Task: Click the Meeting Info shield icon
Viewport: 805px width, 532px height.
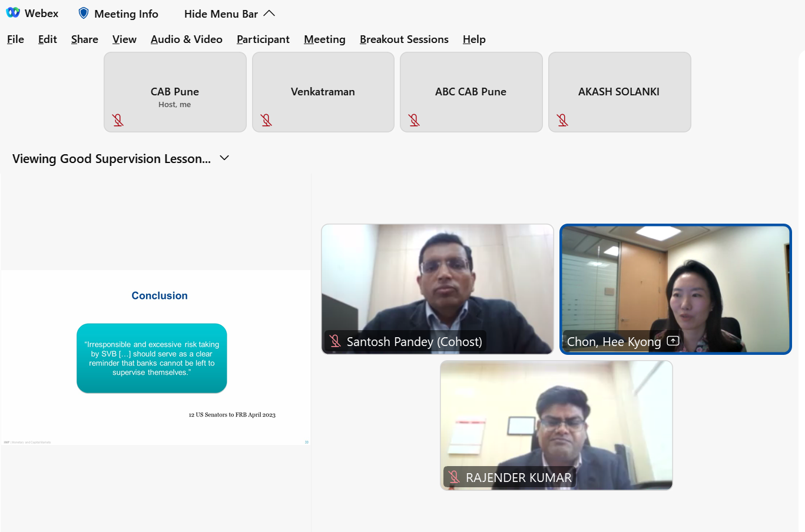Action: point(84,13)
